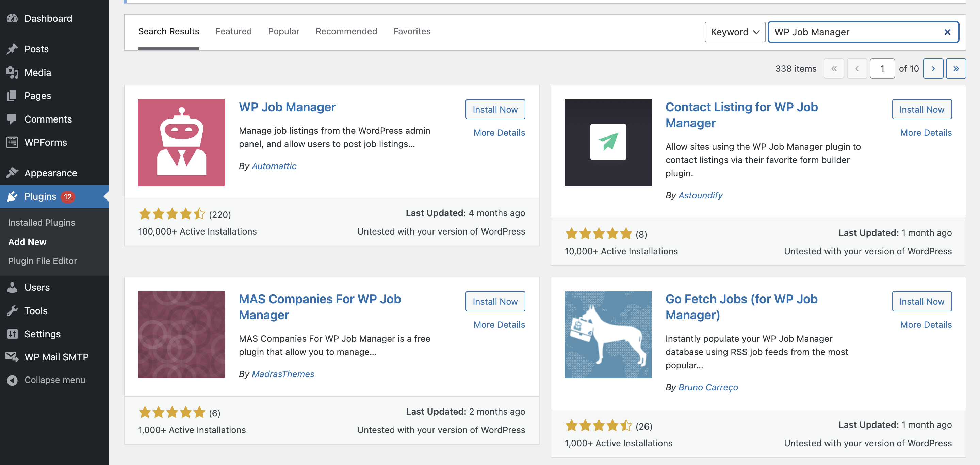Click the WP Mail SMTP envelope icon
This screenshot has width=980, height=465.
pyautogui.click(x=11, y=357)
